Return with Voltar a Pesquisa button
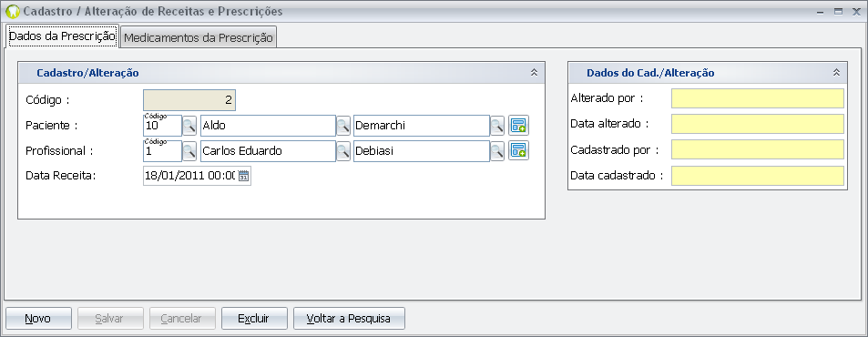The height and width of the screenshot is (337, 868). pos(350,319)
